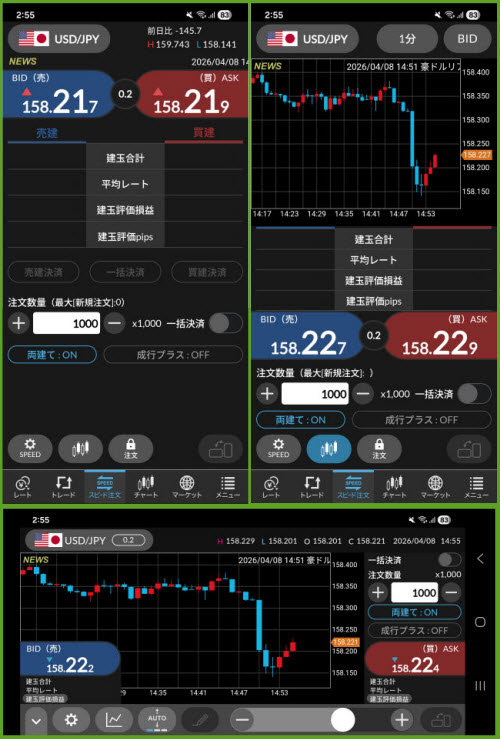The image size is (500, 739).
Task: Tap the line chart icon in the landscape toolbar
Action: pyautogui.click(x=114, y=719)
